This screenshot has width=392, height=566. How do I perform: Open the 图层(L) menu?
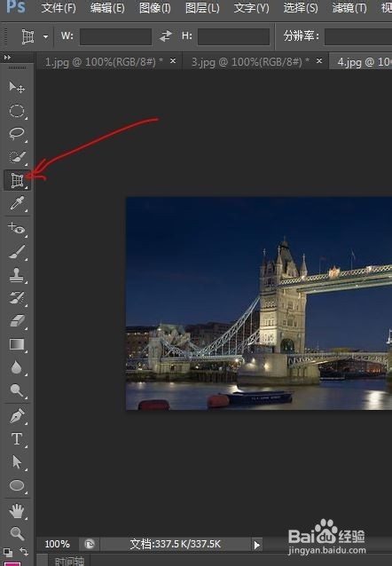[x=202, y=8]
